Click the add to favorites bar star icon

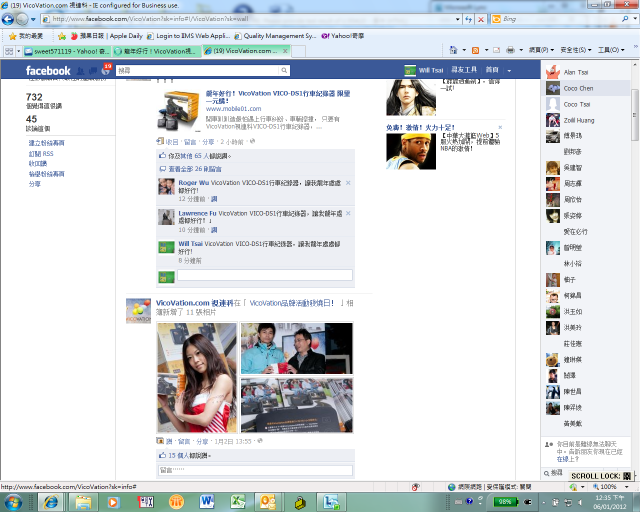[x=62, y=36]
